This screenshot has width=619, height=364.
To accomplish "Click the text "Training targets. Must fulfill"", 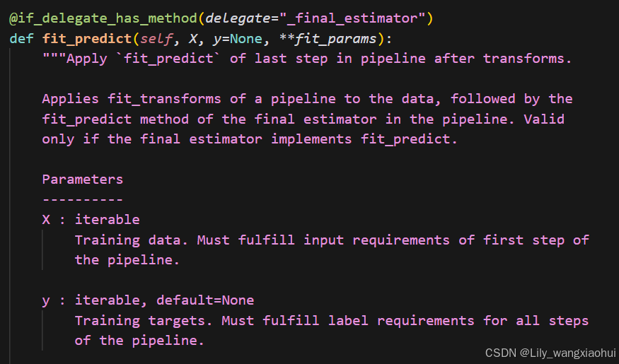I will (x=197, y=321).
